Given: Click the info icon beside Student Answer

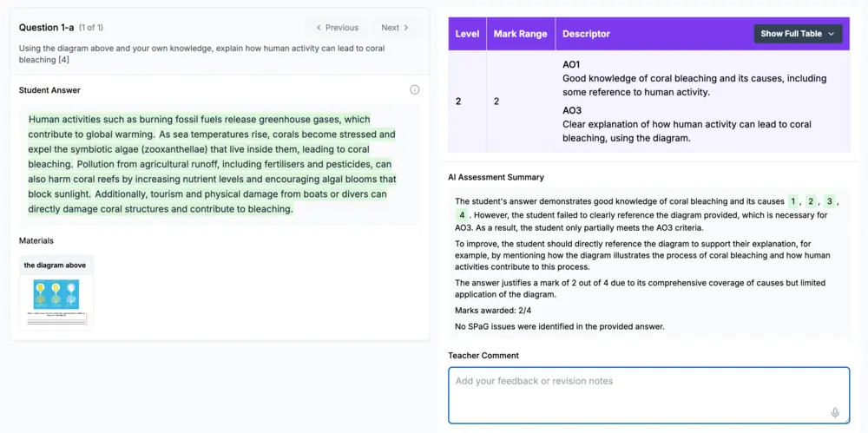Looking at the screenshot, I should click(415, 89).
